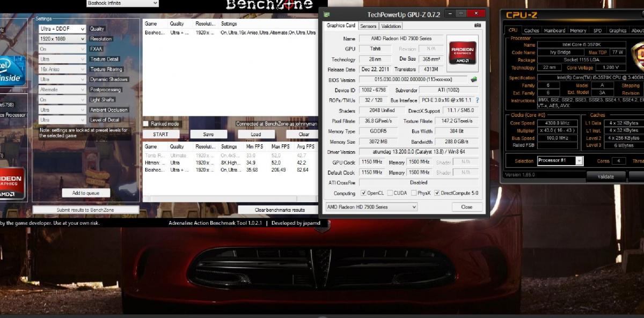
Task: Click the Load button in benchmark tool
Action: pos(256,135)
